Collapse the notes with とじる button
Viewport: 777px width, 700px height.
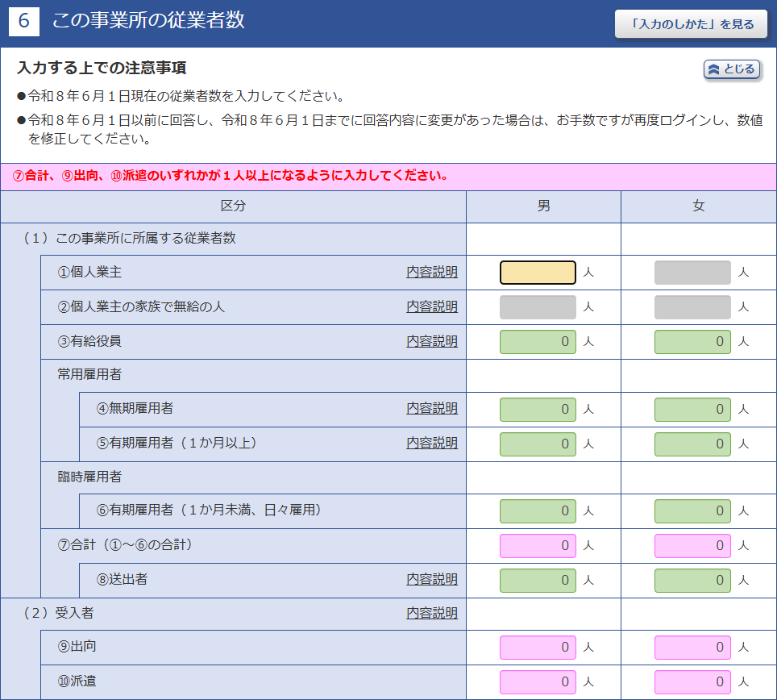pyautogui.click(x=732, y=69)
